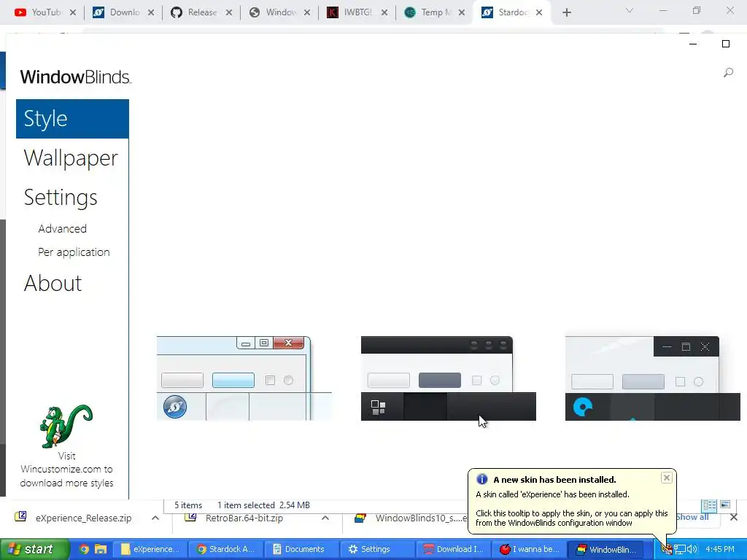The width and height of the screenshot is (747, 560).
Task: Click the WindowBlinds tray icon
Action: point(667,550)
